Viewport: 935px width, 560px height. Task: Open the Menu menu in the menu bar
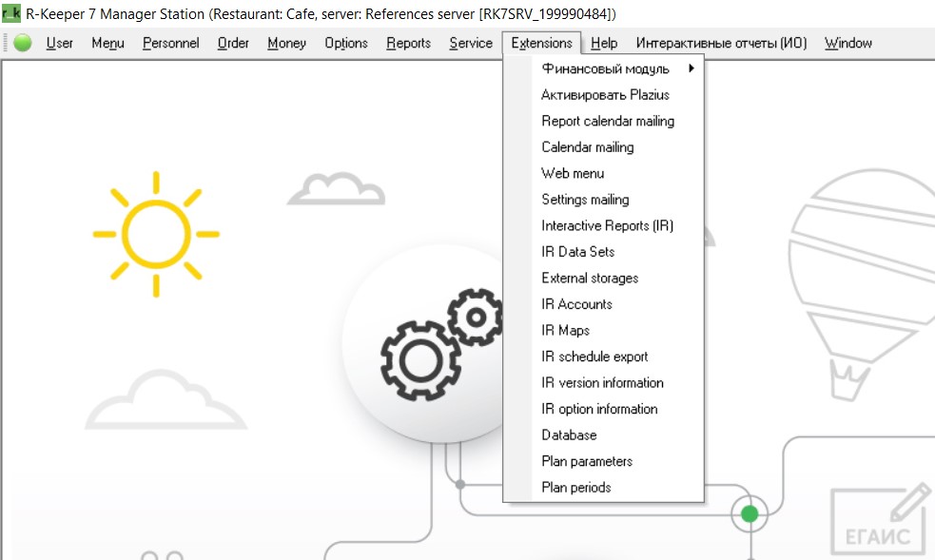tap(107, 43)
